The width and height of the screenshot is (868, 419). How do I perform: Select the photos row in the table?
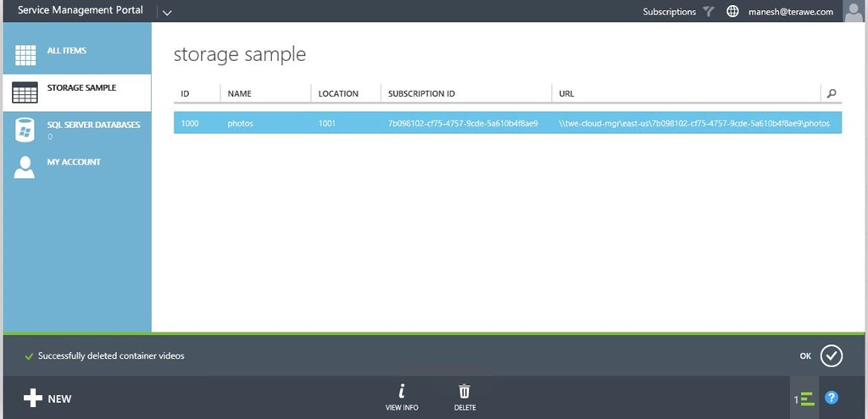507,124
